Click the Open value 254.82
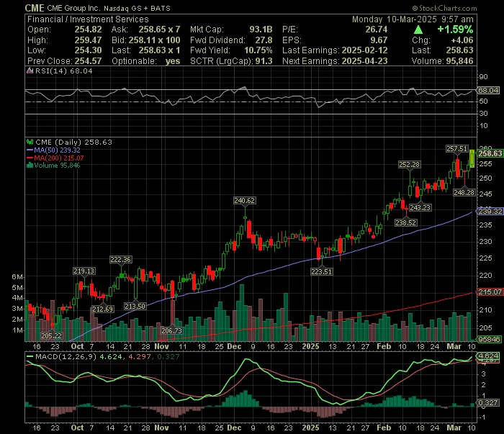The width and height of the screenshot is (504, 434). click(88, 30)
